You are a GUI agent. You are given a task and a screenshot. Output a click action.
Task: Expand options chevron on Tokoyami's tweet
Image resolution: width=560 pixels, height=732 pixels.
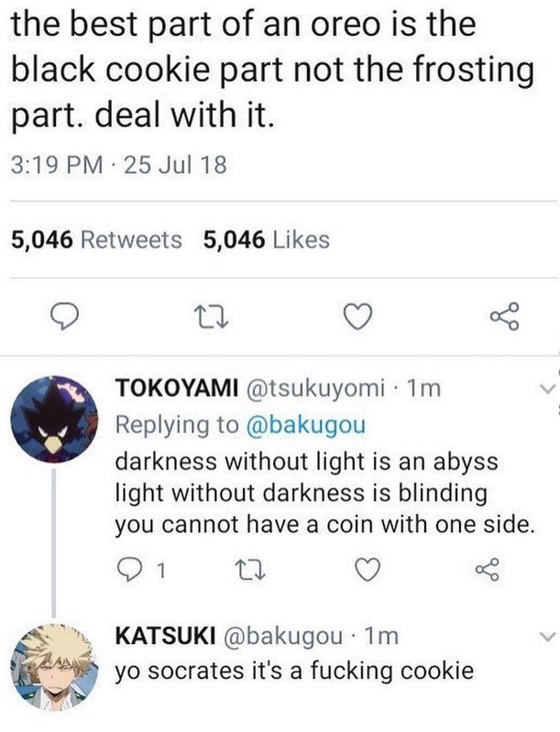(x=546, y=388)
